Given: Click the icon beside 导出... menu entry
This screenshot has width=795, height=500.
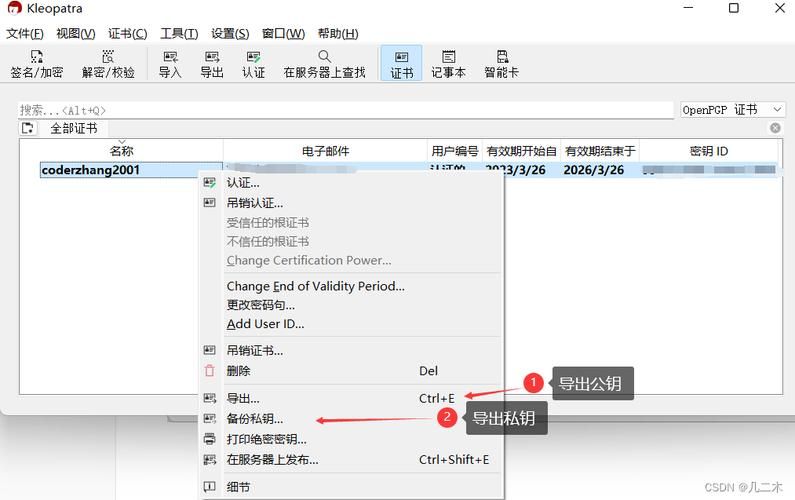Looking at the screenshot, I should pos(209,398).
